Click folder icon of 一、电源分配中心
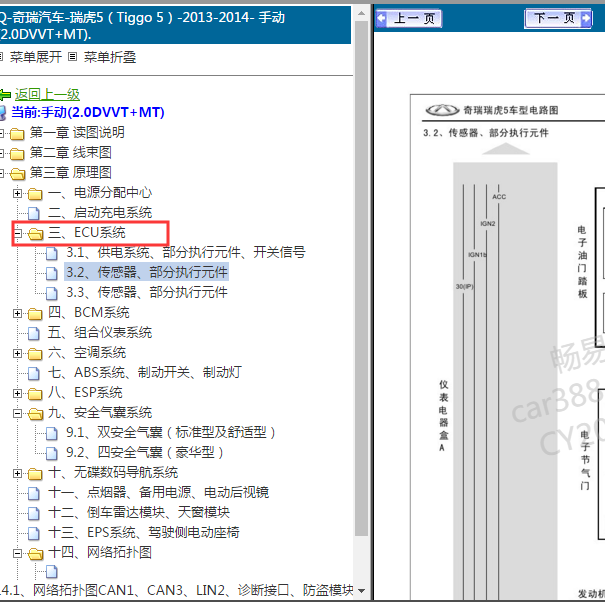 35,194
